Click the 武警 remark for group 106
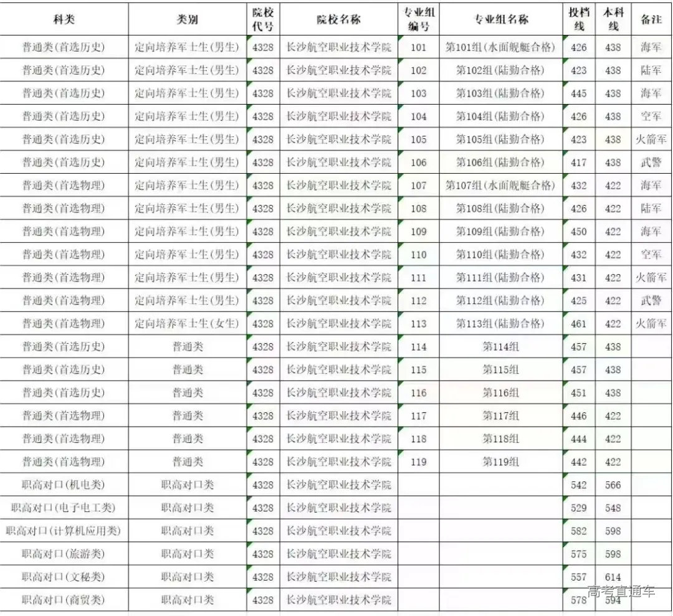This screenshot has width=673, height=616. click(649, 162)
